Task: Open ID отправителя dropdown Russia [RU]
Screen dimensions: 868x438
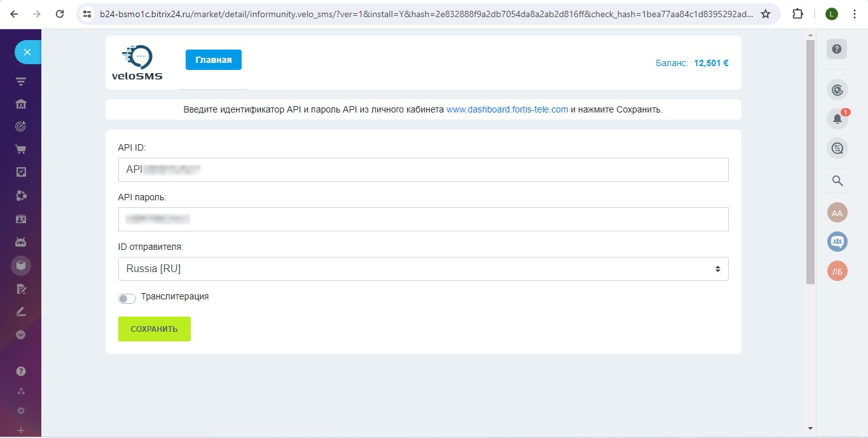Action: click(x=424, y=269)
